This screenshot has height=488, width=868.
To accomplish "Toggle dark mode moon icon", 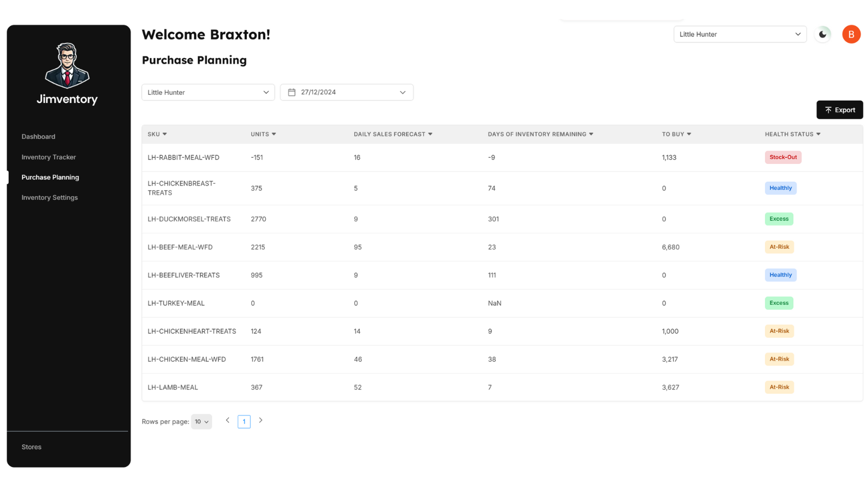I will (822, 34).
